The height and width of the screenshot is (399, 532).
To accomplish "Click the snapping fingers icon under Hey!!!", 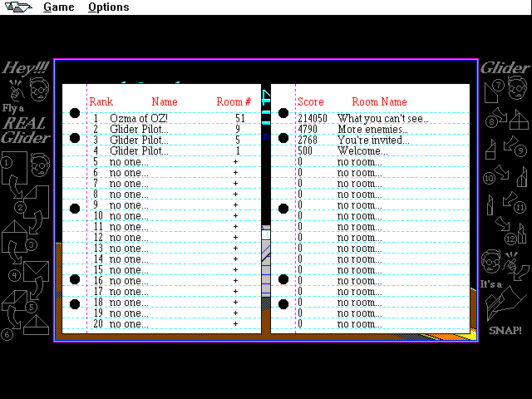I will coord(15,91).
